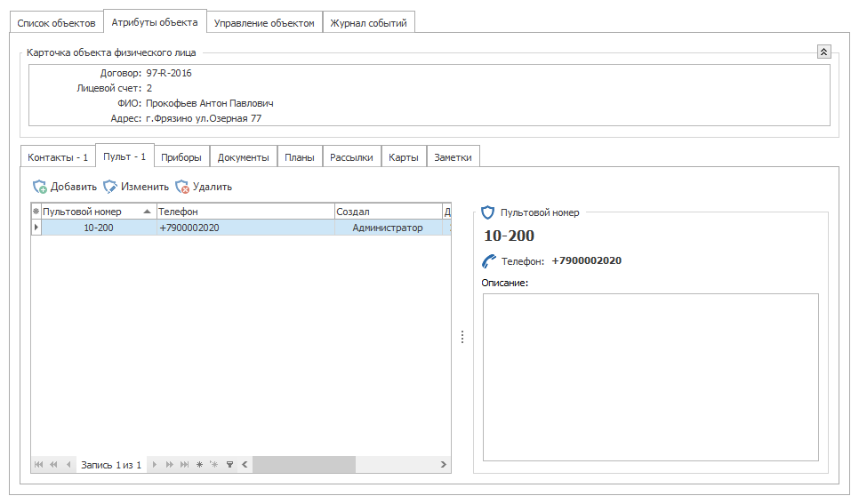Viewport: 859px width, 504px height.
Task: Sort by Пультовой номер column header
Action: 99,212
